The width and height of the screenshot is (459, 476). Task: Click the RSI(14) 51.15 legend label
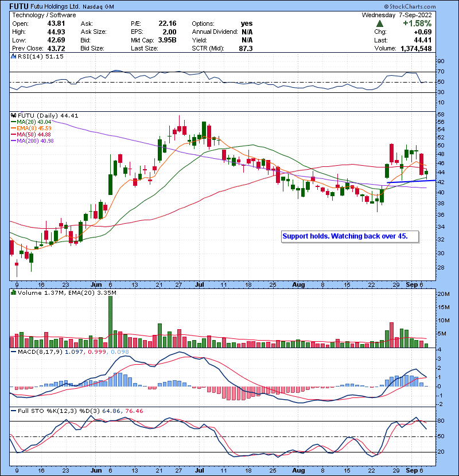point(40,56)
